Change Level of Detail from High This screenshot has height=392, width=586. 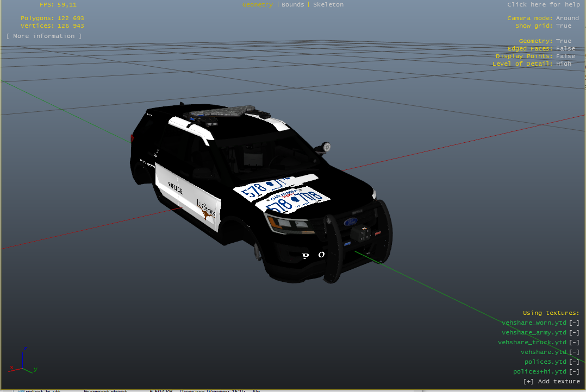[x=564, y=64]
